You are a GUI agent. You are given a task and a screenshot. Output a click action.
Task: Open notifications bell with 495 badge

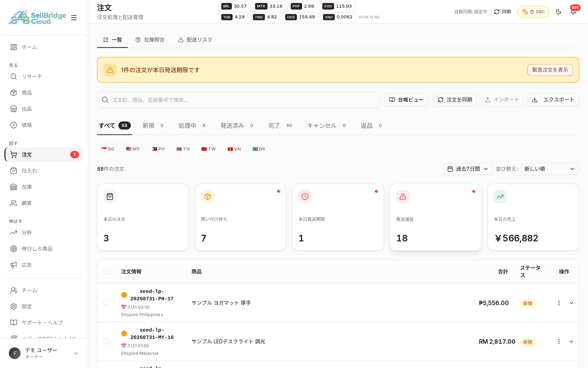573,12
